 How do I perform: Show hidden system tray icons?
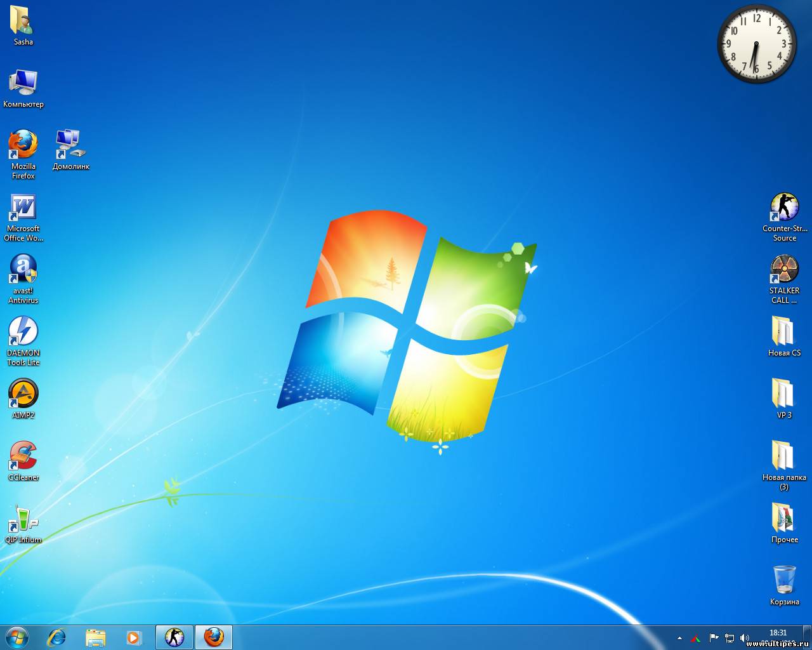679,638
